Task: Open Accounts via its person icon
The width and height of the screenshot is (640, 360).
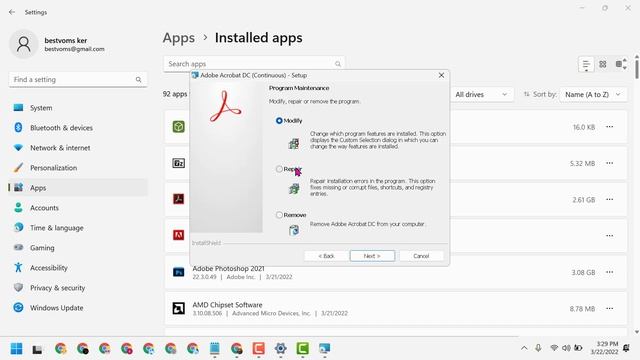Action: click(18, 208)
